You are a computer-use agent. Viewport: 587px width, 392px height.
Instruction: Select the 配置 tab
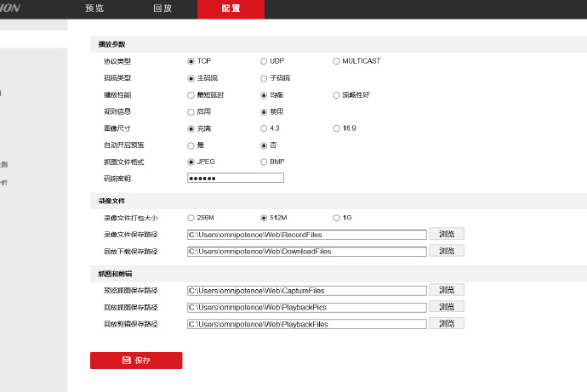231,9
